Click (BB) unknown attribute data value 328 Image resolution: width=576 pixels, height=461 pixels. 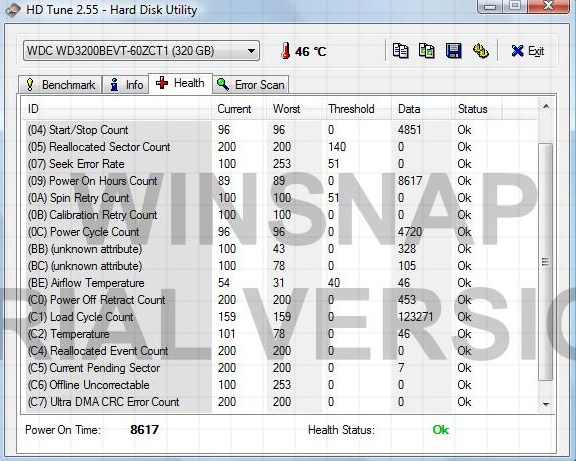pyautogui.click(x=407, y=249)
